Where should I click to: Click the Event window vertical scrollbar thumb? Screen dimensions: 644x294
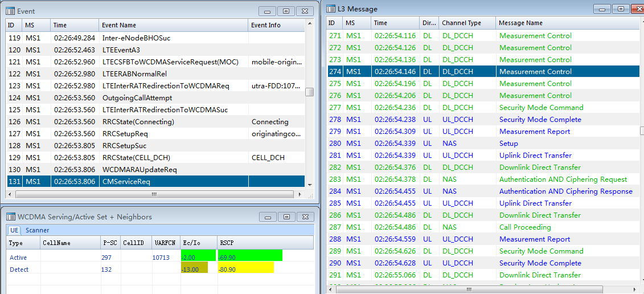point(309,92)
